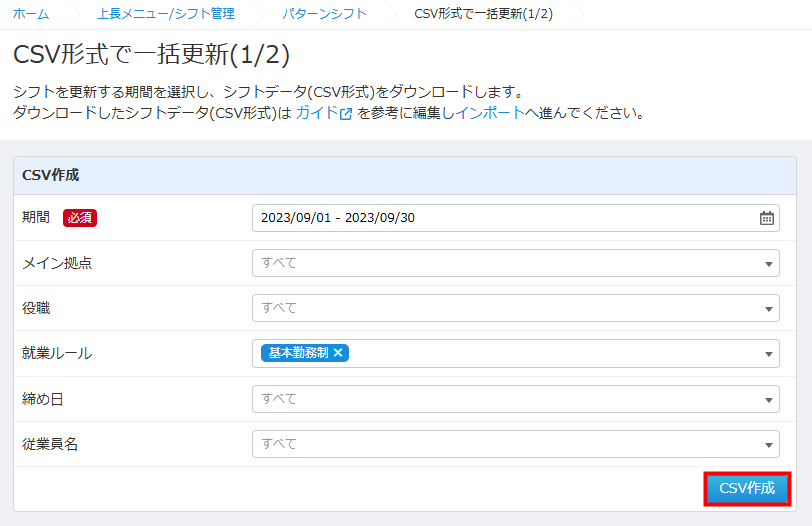Remove the 基本勤務制 tag with its x
The height and width of the screenshot is (526, 812).
pyautogui.click(x=338, y=353)
